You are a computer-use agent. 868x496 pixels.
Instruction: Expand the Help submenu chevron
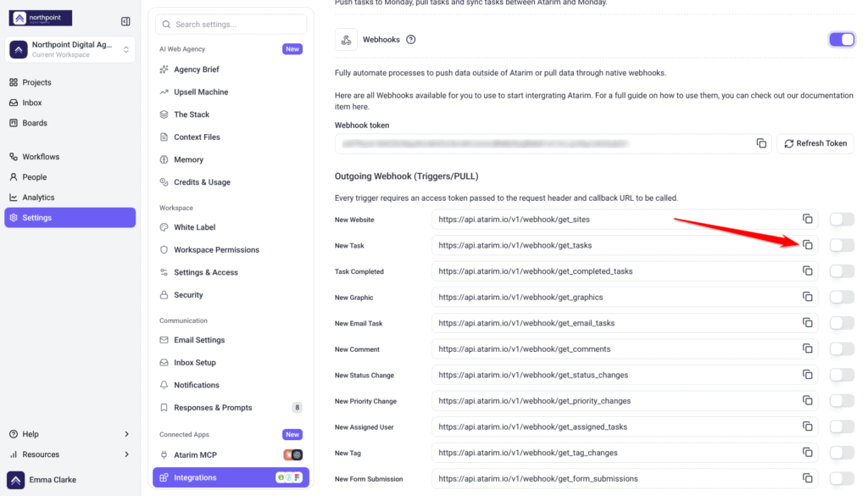126,434
